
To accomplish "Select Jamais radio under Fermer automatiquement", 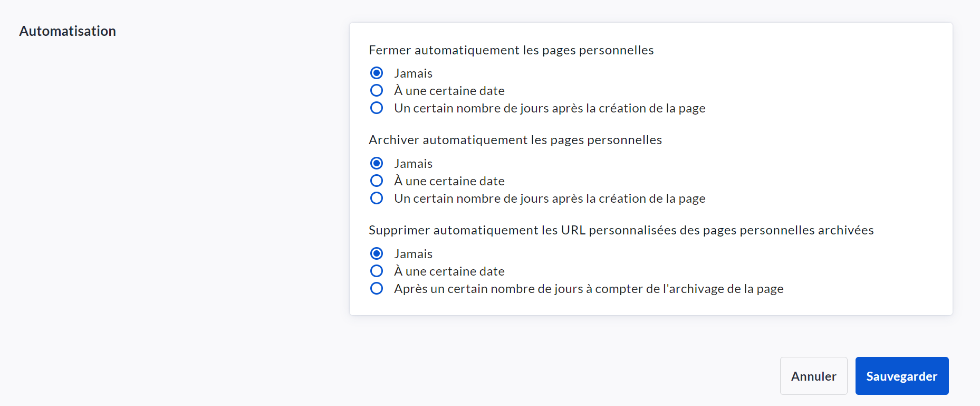I will click(377, 73).
